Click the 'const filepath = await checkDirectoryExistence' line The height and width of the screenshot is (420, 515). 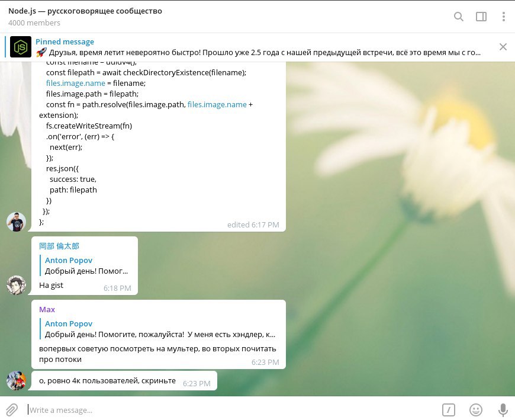point(146,73)
